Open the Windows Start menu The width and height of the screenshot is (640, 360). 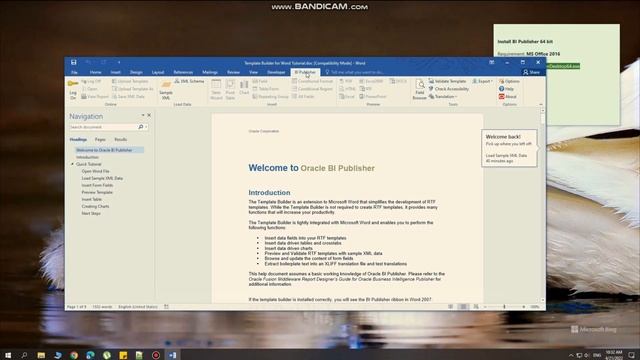click(8, 355)
